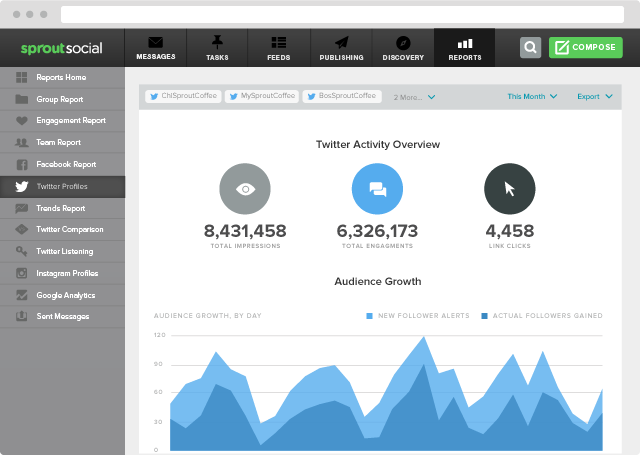The height and width of the screenshot is (455, 640).
Task: Toggle the MySproutCoffee profile chip
Action: tap(263, 97)
